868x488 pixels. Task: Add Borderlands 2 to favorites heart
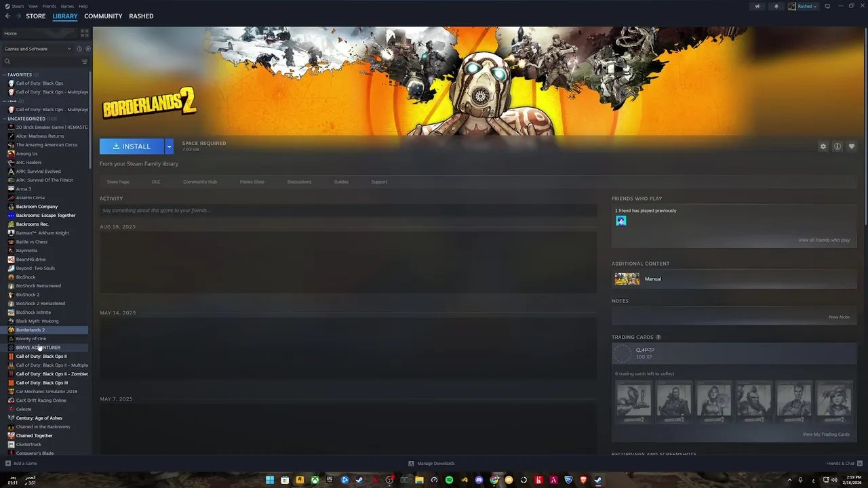[x=852, y=146]
